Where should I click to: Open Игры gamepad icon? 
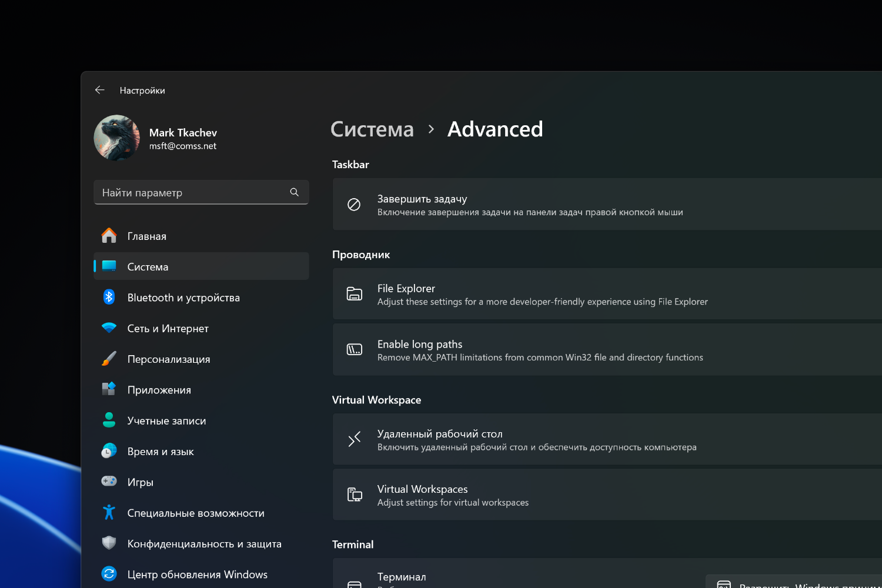pos(109,482)
